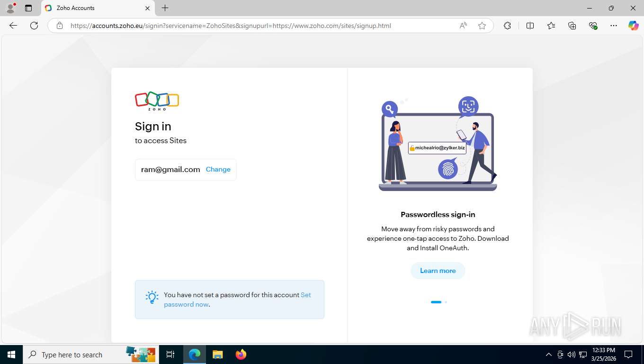The width and height of the screenshot is (644, 364).
Task: Open Tab actions menu icon
Action: 28,8
